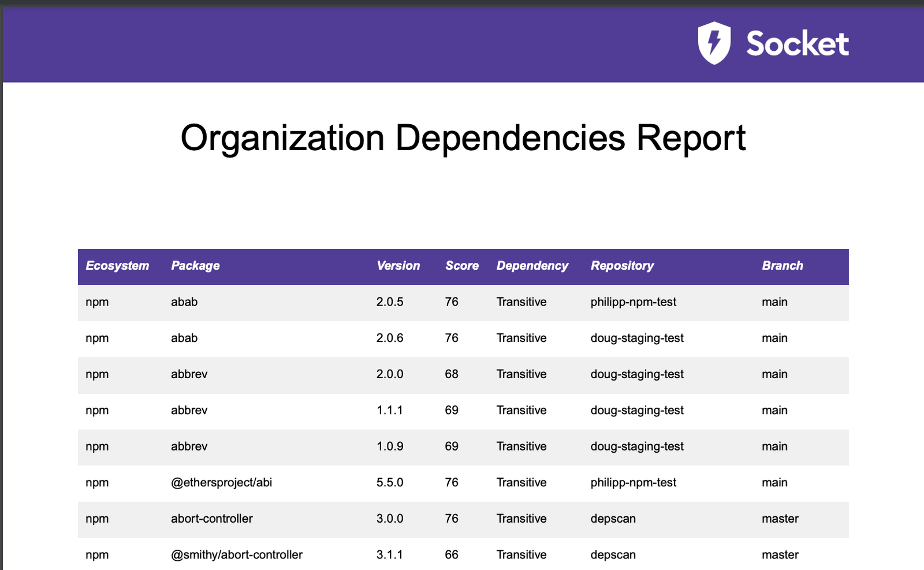This screenshot has height=570, width=924.
Task: Click the Socket wordmark text
Action: [798, 44]
